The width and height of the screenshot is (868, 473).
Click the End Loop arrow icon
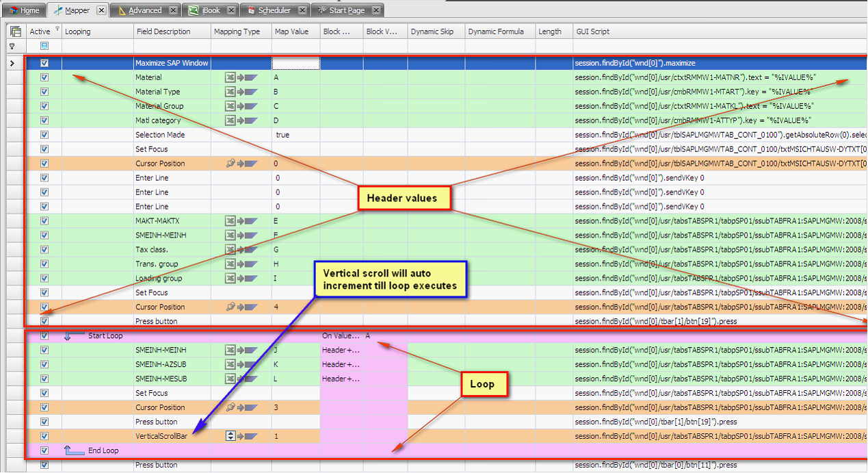(73, 450)
